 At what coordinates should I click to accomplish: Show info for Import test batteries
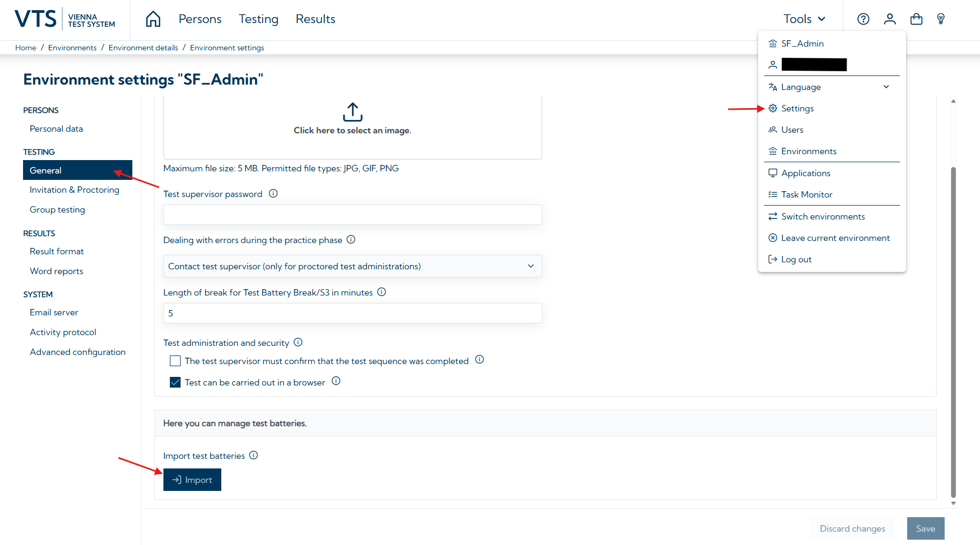(x=253, y=455)
